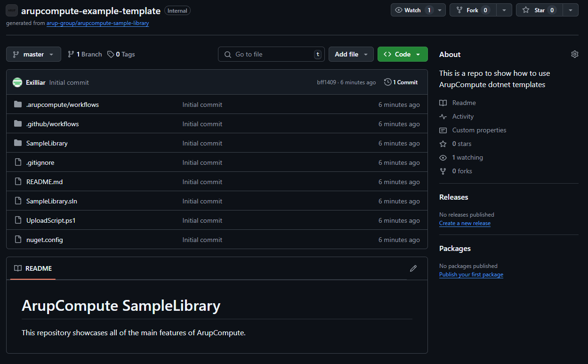Open settings gear in About section
The width and height of the screenshot is (588, 364).
(574, 54)
